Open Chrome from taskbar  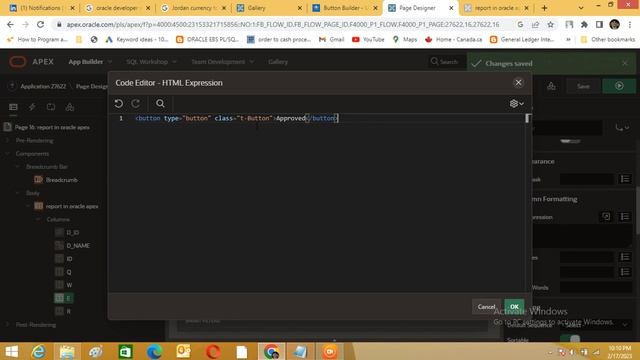pyautogui.click(x=271, y=351)
